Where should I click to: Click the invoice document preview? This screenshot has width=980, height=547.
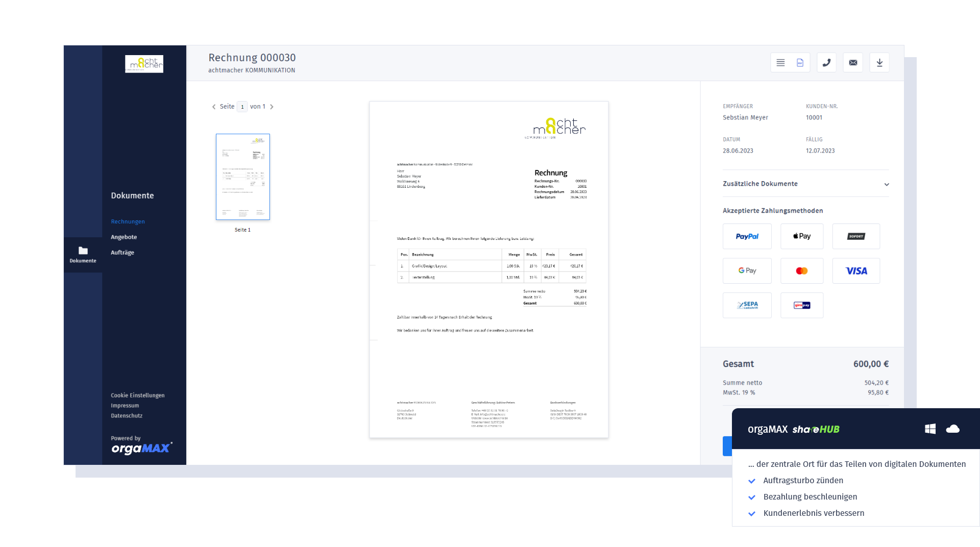(489, 269)
